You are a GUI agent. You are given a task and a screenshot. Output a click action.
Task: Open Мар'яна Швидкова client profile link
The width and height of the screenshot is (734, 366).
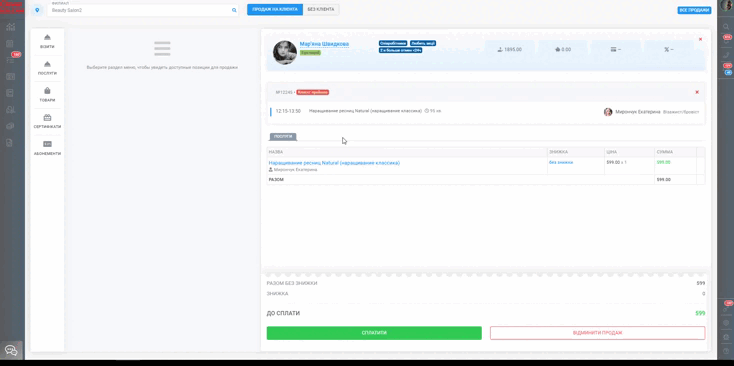coord(324,44)
